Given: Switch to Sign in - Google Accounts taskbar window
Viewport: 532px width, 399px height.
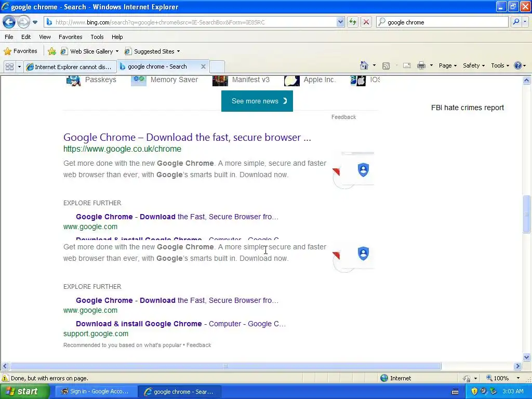Looking at the screenshot, I should (95, 391).
